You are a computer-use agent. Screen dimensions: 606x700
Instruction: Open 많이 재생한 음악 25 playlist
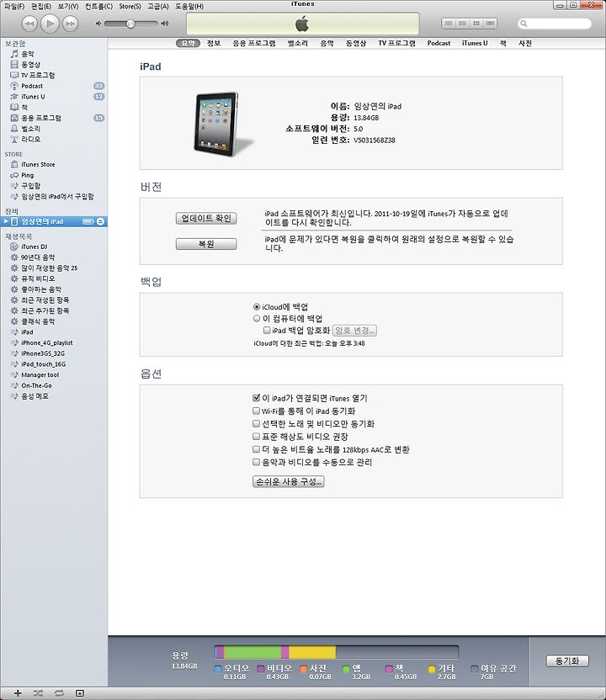pos(49,268)
